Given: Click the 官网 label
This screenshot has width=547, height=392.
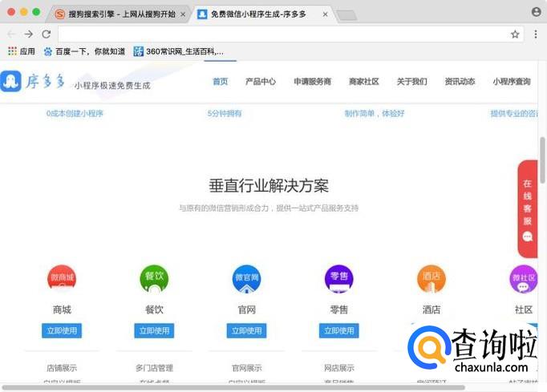Looking at the screenshot, I should [247, 309].
